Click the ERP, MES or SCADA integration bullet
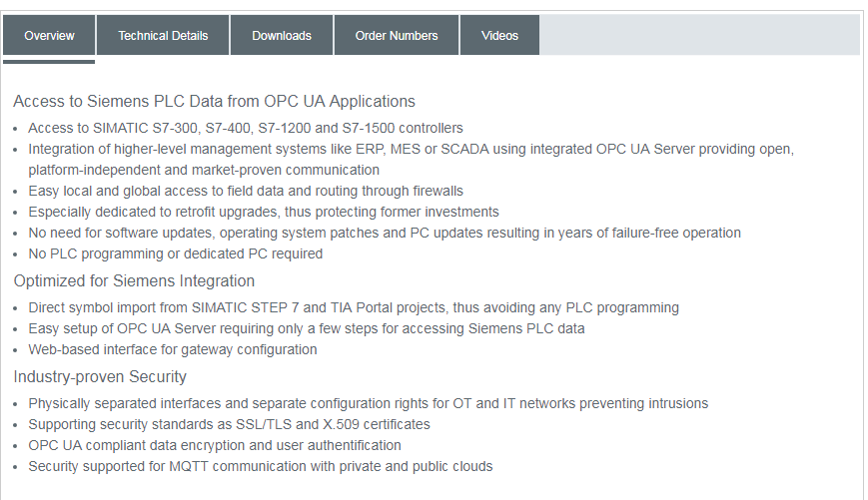 point(411,149)
